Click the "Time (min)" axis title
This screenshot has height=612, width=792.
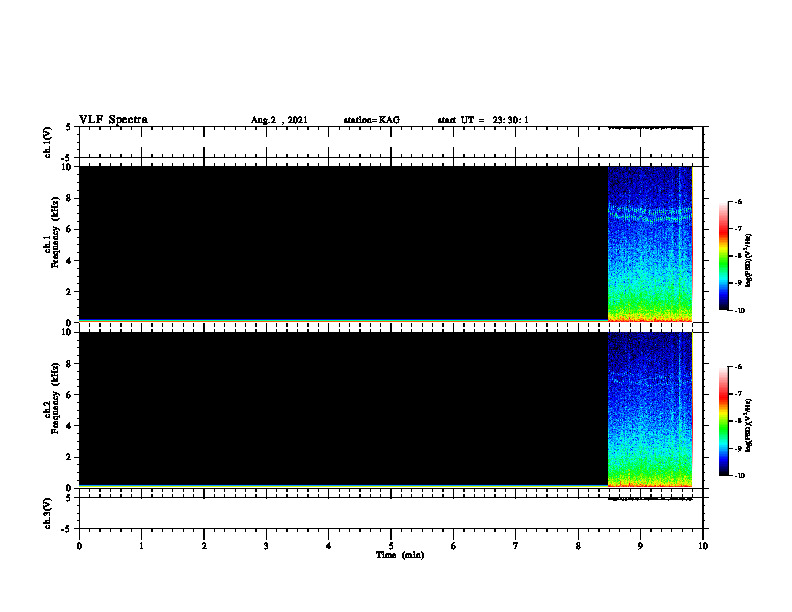click(400, 555)
